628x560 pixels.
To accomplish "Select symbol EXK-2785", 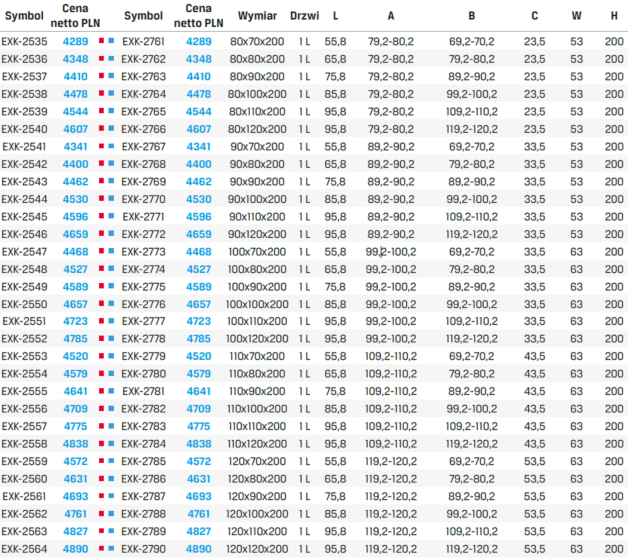I will 143,461.
